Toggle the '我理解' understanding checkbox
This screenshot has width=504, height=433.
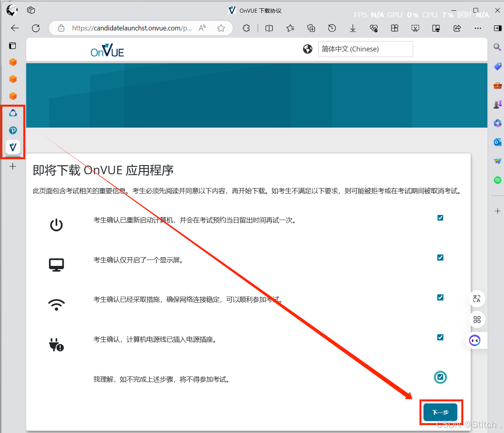click(x=440, y=377)
